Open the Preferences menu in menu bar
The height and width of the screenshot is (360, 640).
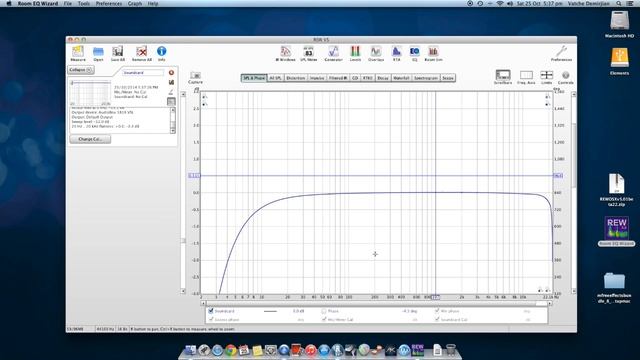(x=109, y=3)
